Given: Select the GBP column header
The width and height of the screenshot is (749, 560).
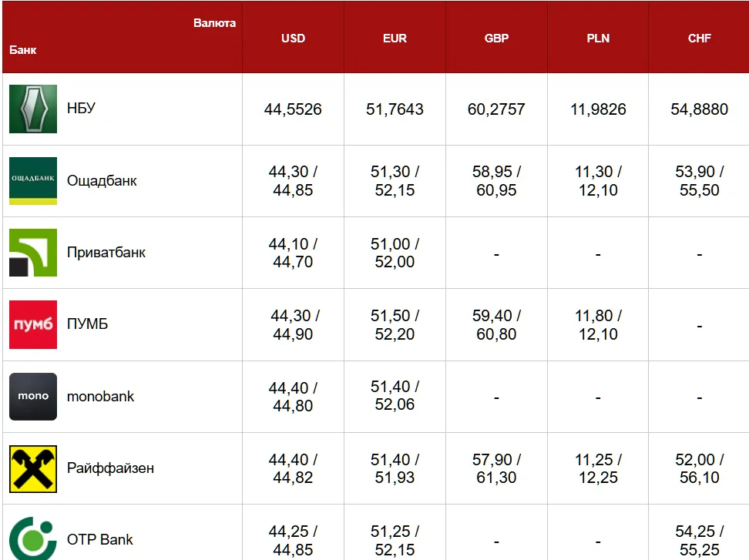Looking at the screenshot, I should (x=496, y=39).
